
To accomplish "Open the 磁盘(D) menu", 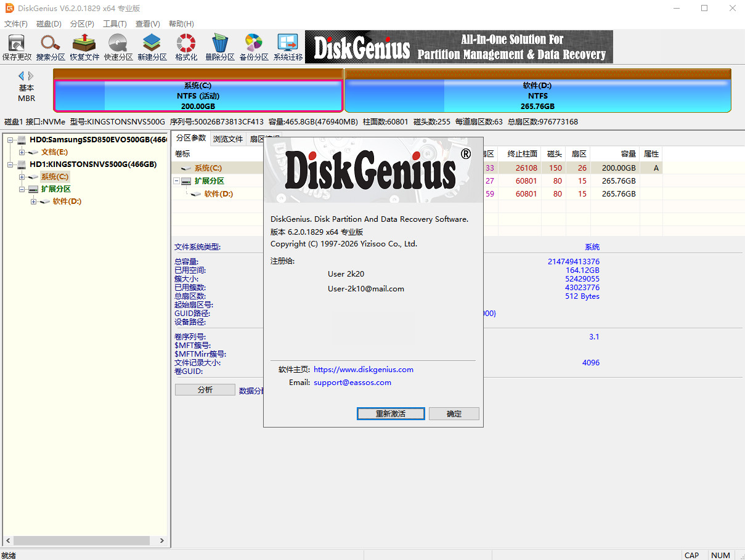I will tap(49, 24).
